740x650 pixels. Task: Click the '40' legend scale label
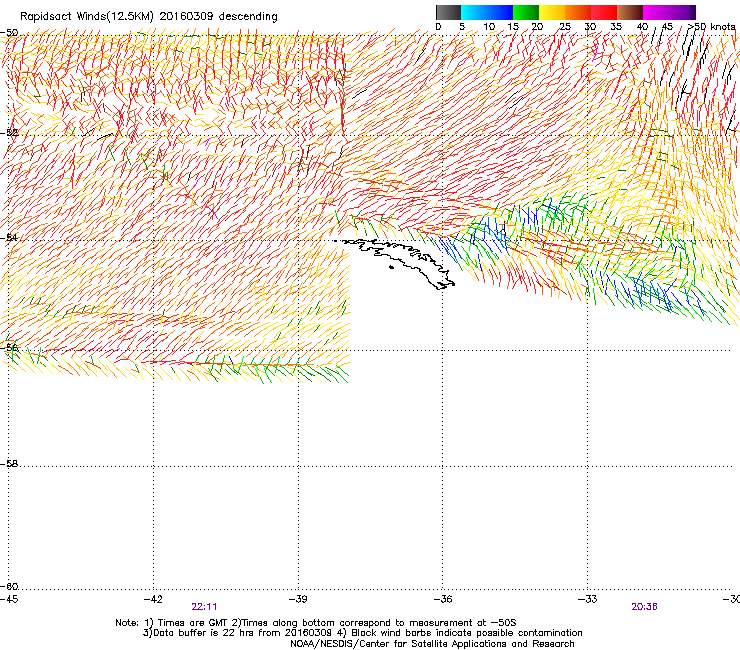[x=642, y=27]
